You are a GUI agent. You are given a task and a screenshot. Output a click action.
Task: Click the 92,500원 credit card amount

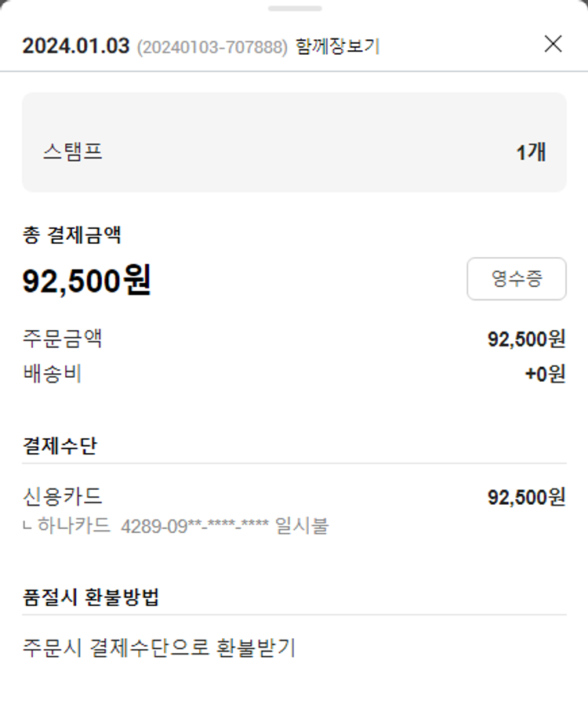click(526, 497)
